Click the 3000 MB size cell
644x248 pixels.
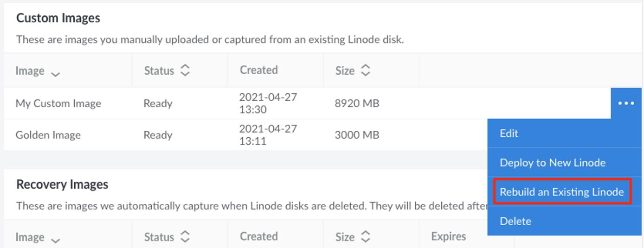coord(357,135)
